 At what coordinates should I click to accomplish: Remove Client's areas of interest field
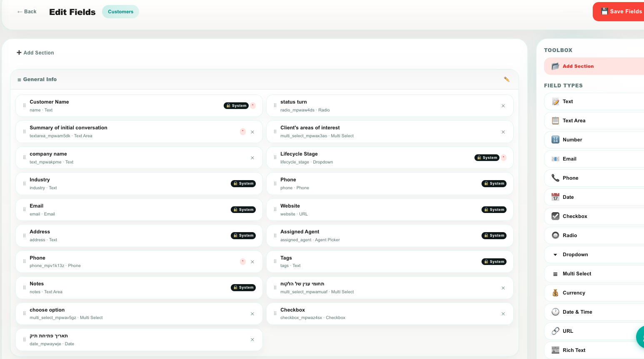pyautogui.click(x=503, y=132)
